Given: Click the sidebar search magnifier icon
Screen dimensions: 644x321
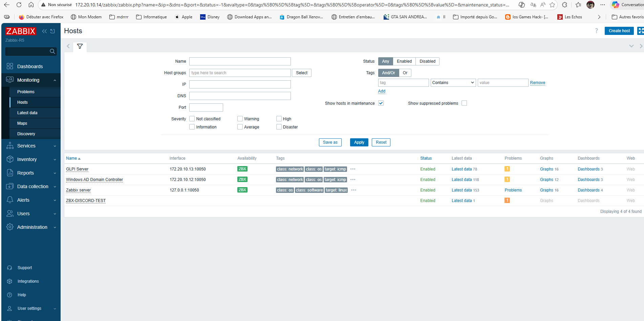Looking at the screenshot, I should coord(52,52).
